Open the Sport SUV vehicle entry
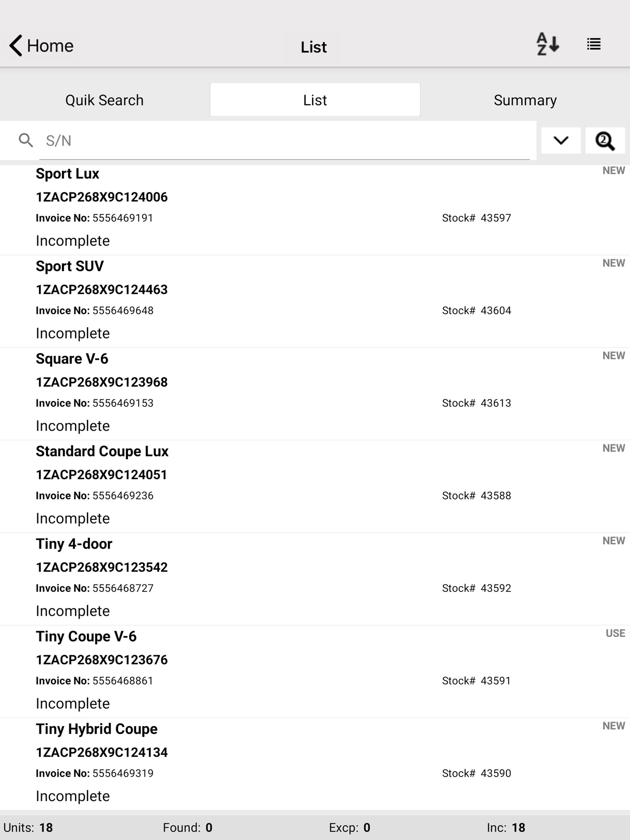The width and height of the screenshot is (630, 840). tap(315, 302)
